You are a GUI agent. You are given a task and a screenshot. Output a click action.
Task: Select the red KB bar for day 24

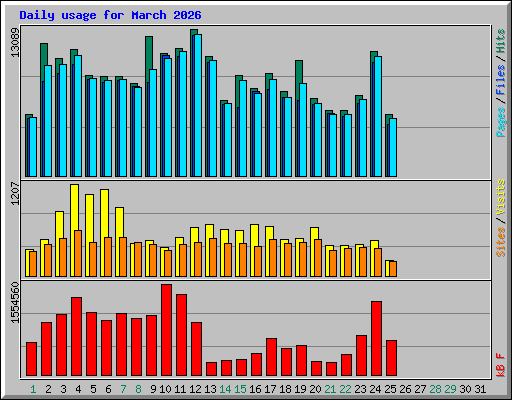[x=377, y=339]
